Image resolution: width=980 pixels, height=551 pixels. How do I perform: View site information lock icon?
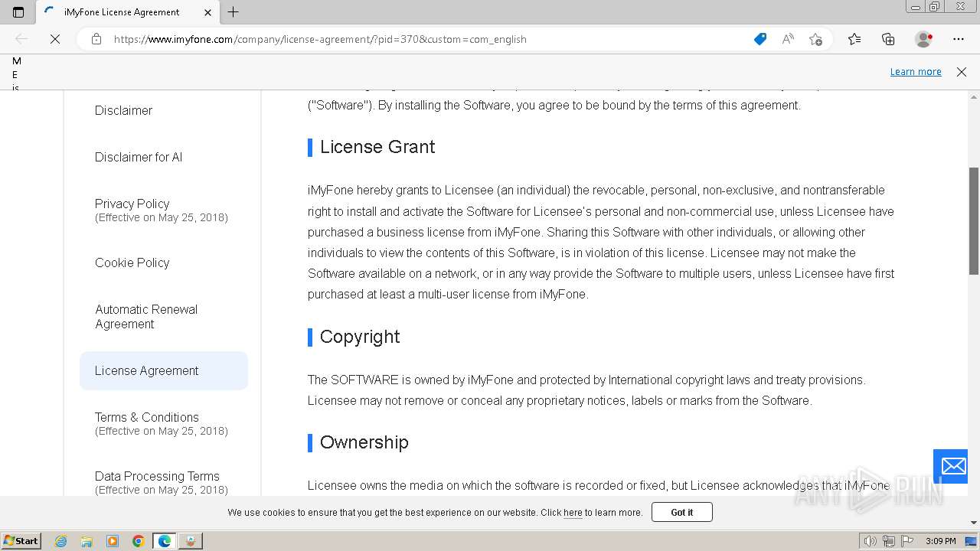[96, 39]
